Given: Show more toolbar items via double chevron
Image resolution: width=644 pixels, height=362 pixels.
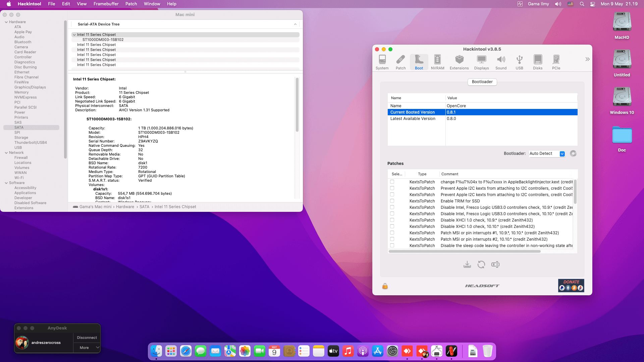Looking at the screenshot, I should [x=587, y=59].
